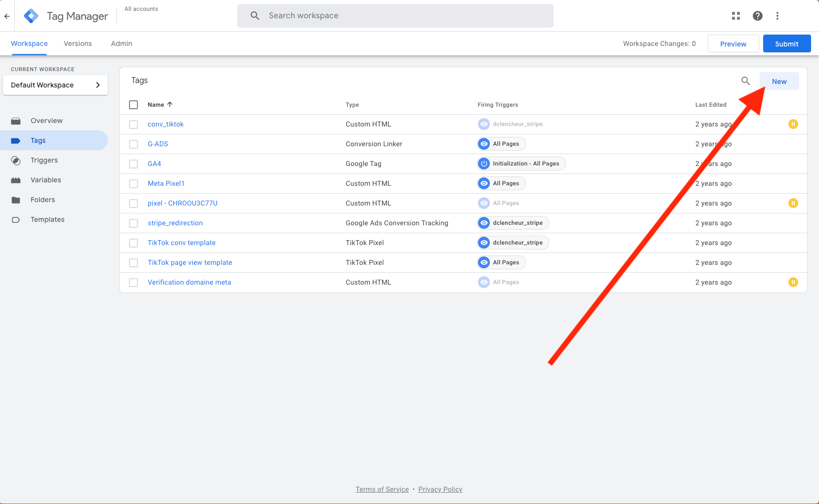
Task: Check the conv_tiktok tag checkbox
Action: coord(133,125)
